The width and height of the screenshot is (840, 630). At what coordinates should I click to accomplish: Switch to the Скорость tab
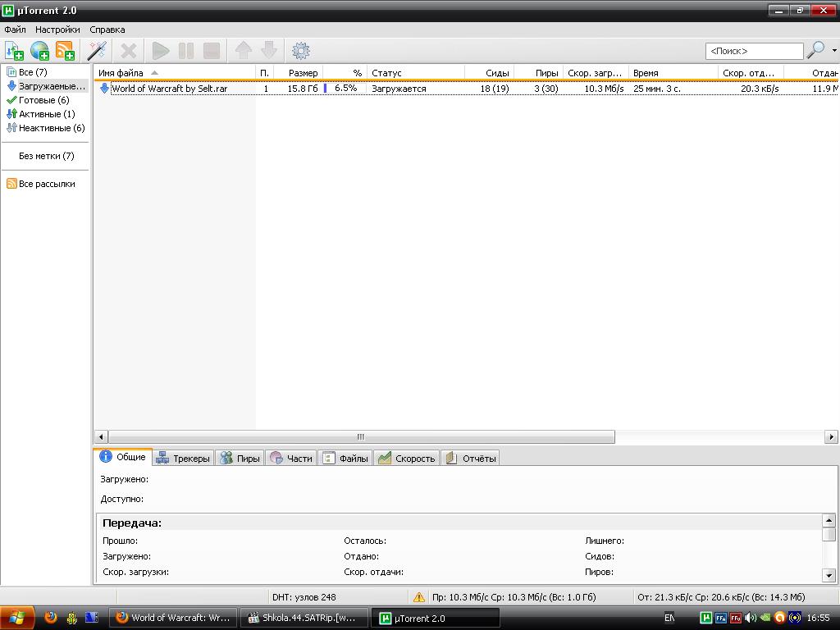[x=407, y=458]
